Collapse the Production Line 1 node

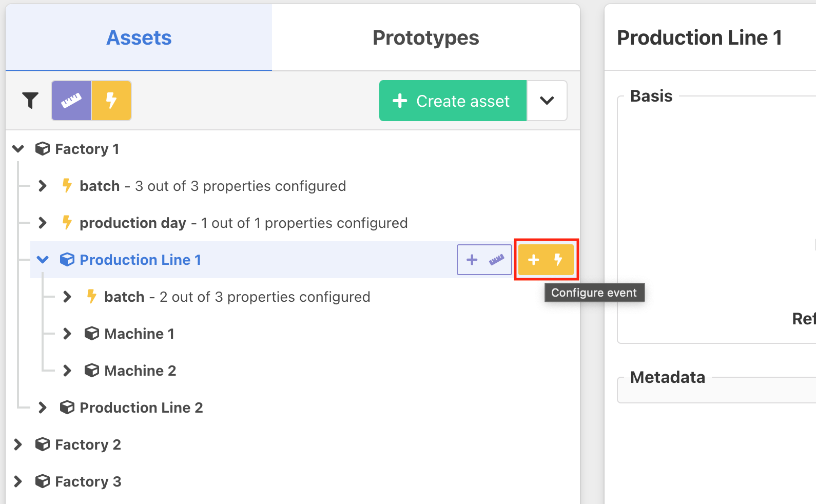point(43,260)
